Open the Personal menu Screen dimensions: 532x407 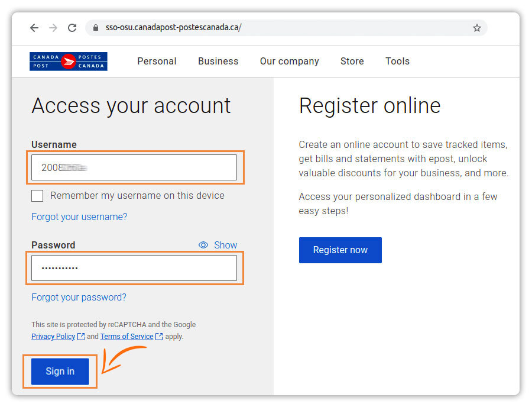157,61
